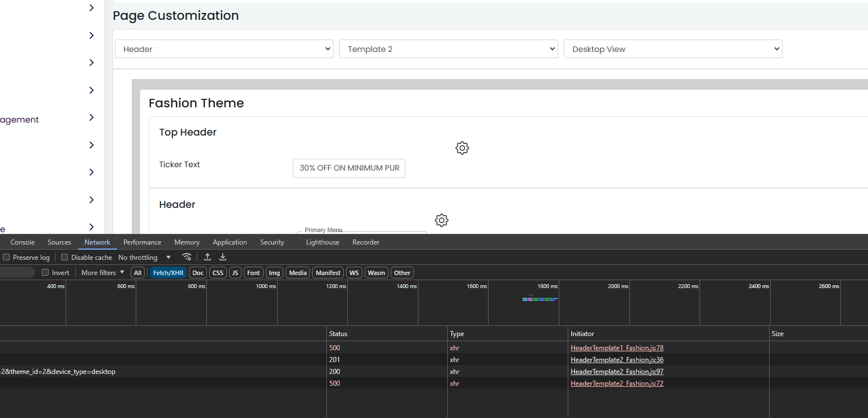Viewport: 868px width, 418px height.
Task: Go to the Application tab
Action: click(x=230, y=242)
